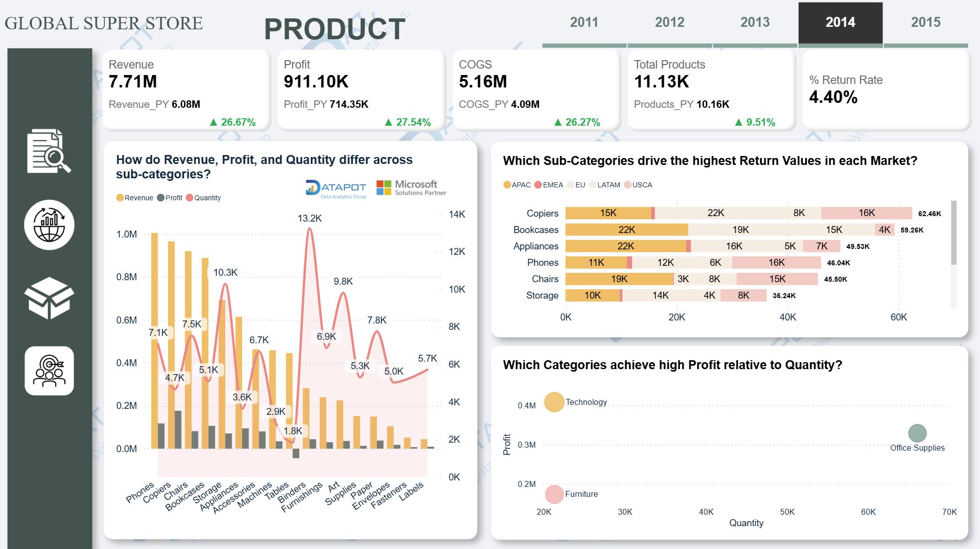This screenshot has width=980, height=549.
Task: Click the Datapot logo
Action: pyautogui.click(x=336, y=189)
